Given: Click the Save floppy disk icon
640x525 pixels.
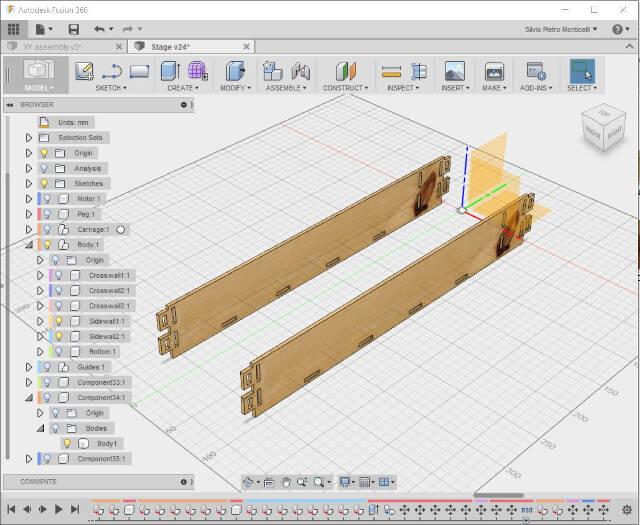Looking at the screenshot, I should pyautogui.click(x=73, y=29).
